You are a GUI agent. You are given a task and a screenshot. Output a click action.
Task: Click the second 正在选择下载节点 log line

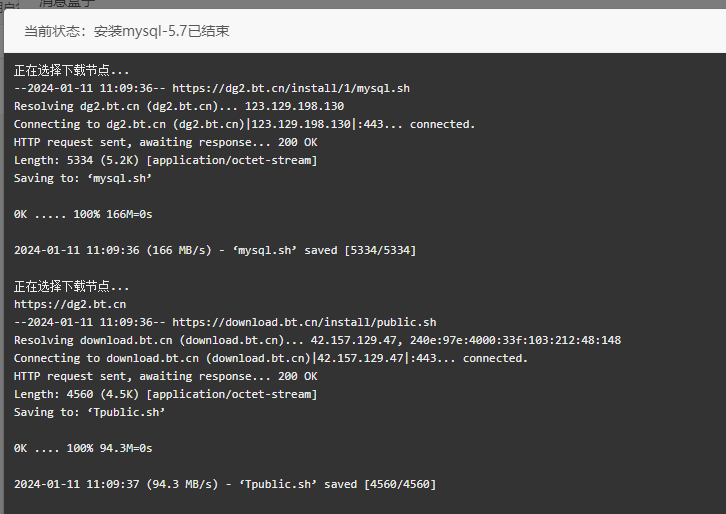pyautogui.click(x=71, y=286)
